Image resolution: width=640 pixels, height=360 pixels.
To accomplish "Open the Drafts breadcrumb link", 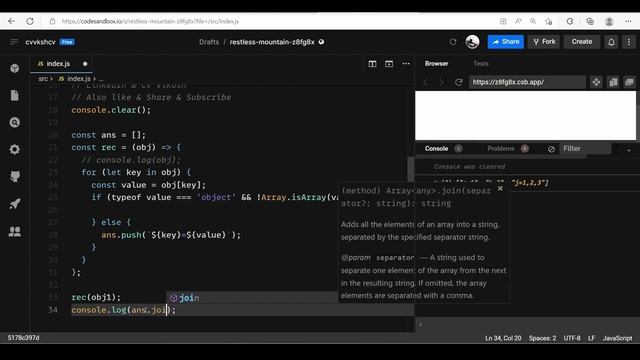I will click(x=209, y=42).
